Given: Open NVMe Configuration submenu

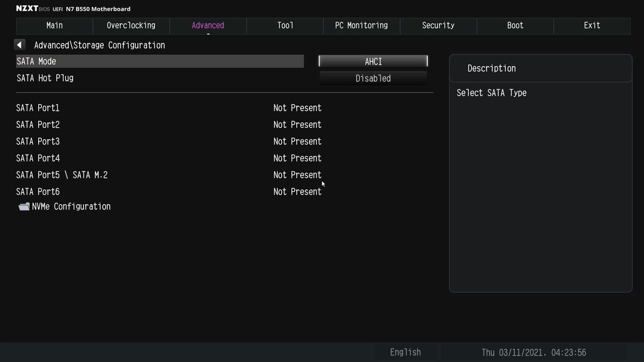Looking at the screenshot, I should tap(71, 207).
